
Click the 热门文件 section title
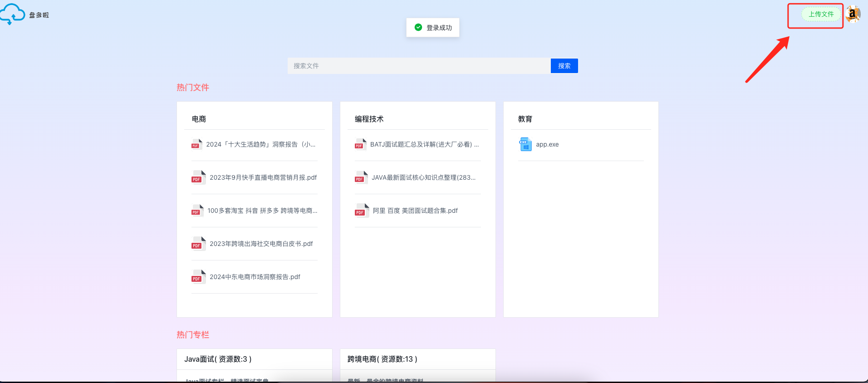193,88
